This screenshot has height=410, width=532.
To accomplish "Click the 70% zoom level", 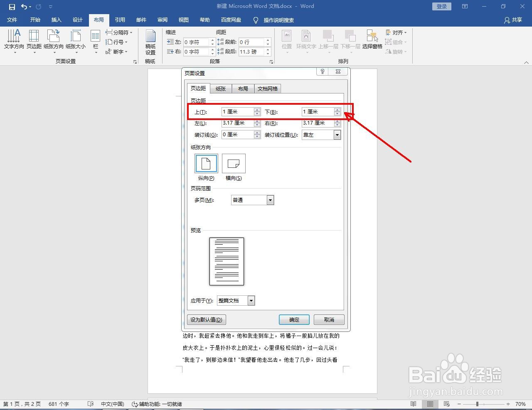I will 520,404.
